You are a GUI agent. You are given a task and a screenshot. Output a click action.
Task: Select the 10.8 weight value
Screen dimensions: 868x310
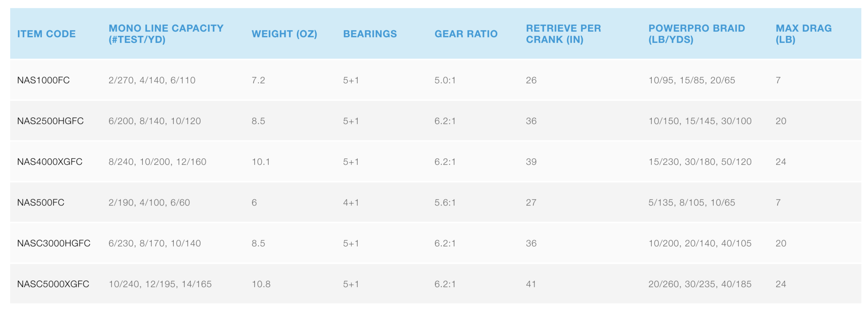click(261, 284)
